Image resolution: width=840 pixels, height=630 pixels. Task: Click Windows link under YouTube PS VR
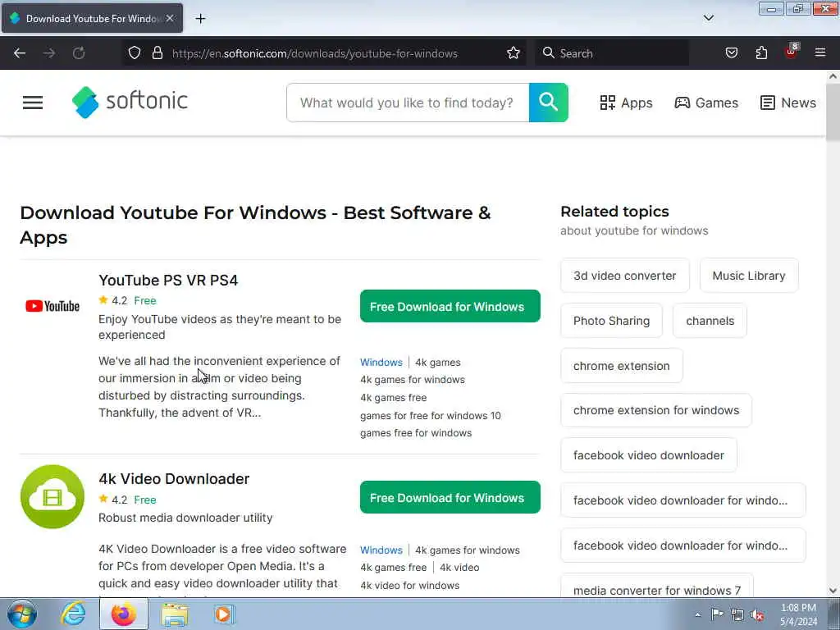381,362
